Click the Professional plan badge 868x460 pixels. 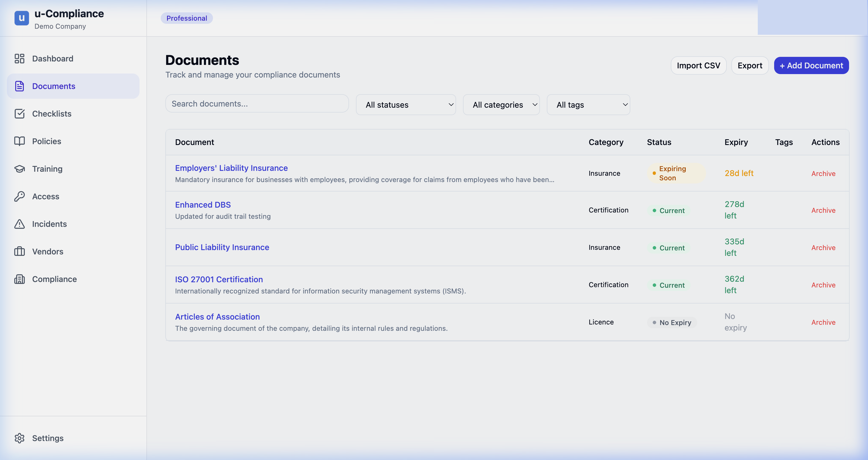[187, 18]
